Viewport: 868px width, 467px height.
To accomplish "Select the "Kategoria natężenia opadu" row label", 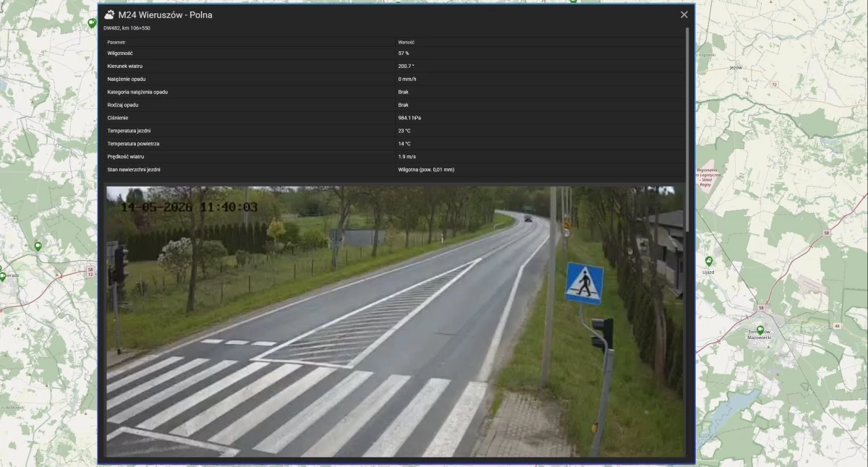I will click(x=137, y=92).
